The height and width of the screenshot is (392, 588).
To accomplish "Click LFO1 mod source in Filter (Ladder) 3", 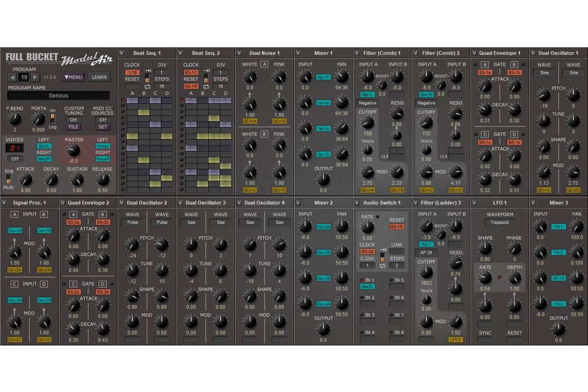I will click(x=456, y=339).
